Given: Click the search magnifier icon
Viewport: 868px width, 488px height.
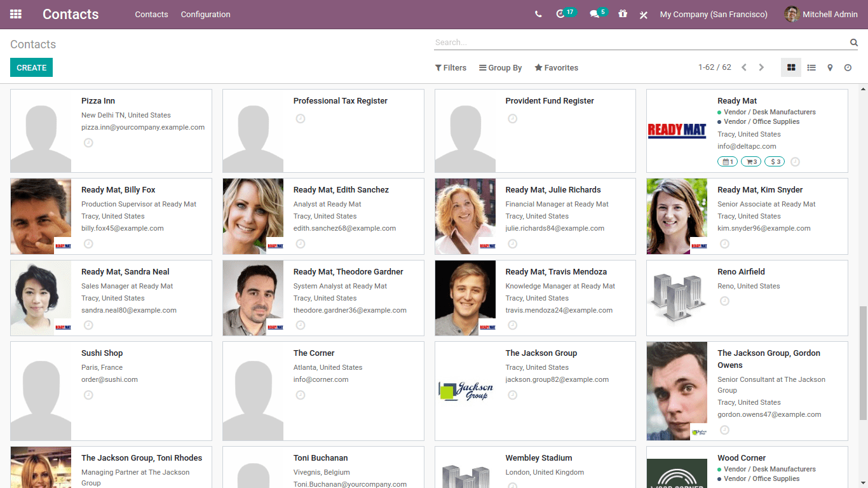Looking at the screenshot, I should [x=854, y=43].
